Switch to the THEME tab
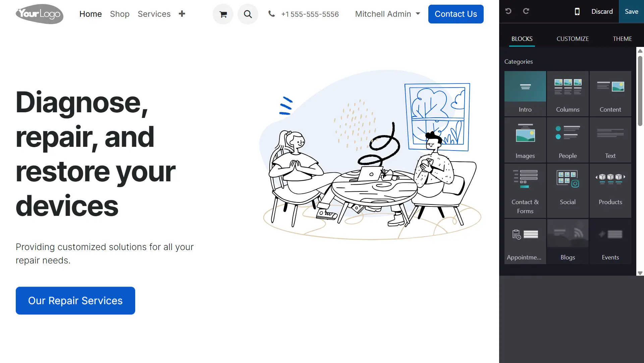Screen dimensions: 644x363 click(622, 39)
